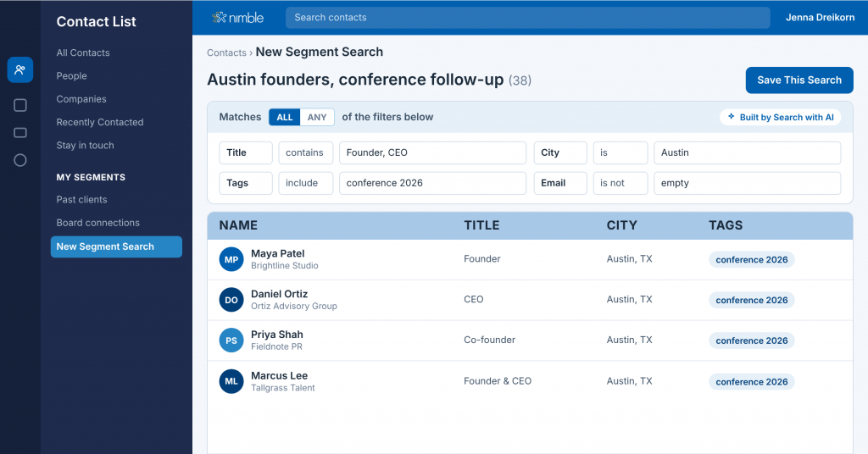Open the Tags field dropdown
Image resolution: width=868 pixels, height=454 pixels.
(x=246, y=183)
